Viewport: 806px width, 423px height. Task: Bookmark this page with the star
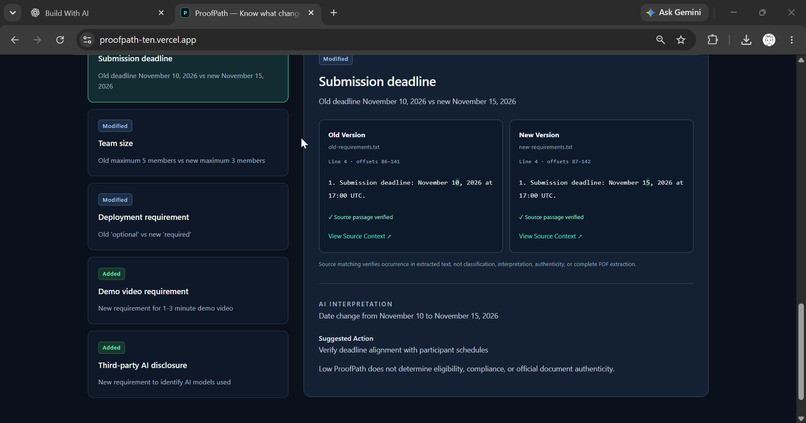[x=681, y=40]
